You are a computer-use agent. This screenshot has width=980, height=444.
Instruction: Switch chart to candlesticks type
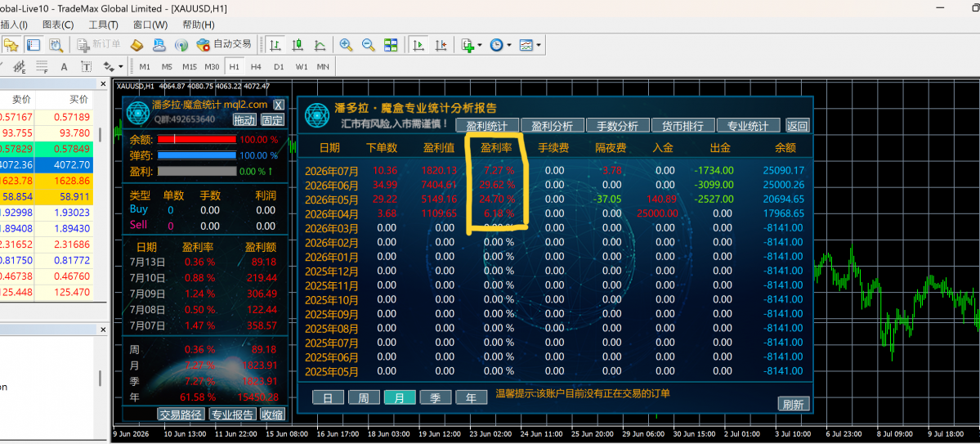tap(298, 44)
